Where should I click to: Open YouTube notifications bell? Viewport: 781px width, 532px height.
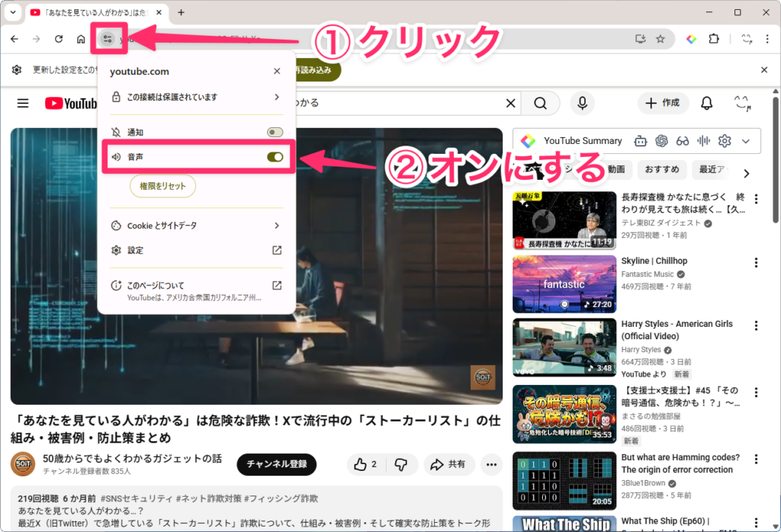pos(707,104)
